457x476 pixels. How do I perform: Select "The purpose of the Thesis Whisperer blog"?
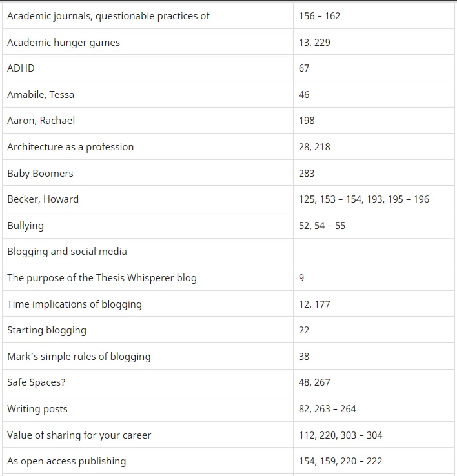[102, 278]
